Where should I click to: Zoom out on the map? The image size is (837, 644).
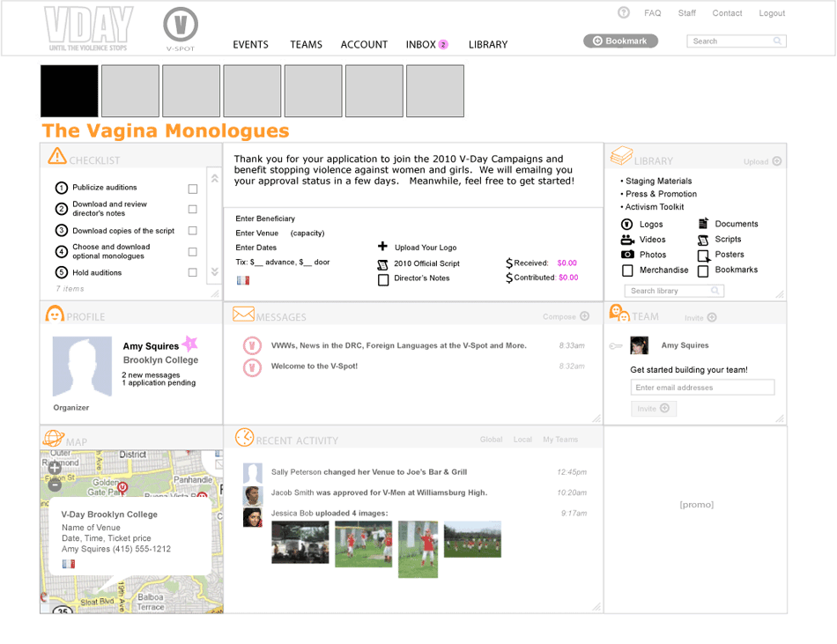pyautogui.click(x=55, y=485)
